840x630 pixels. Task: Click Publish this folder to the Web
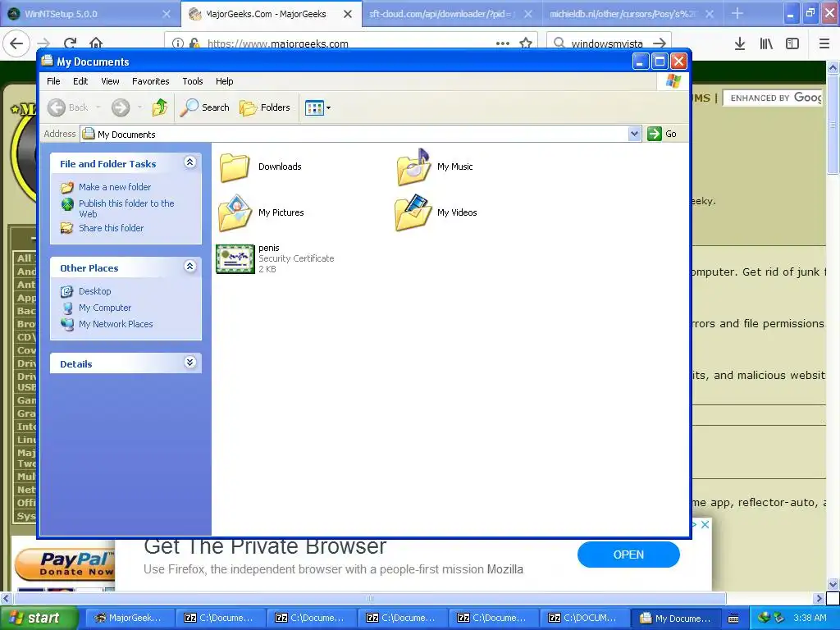coord(126,208)
